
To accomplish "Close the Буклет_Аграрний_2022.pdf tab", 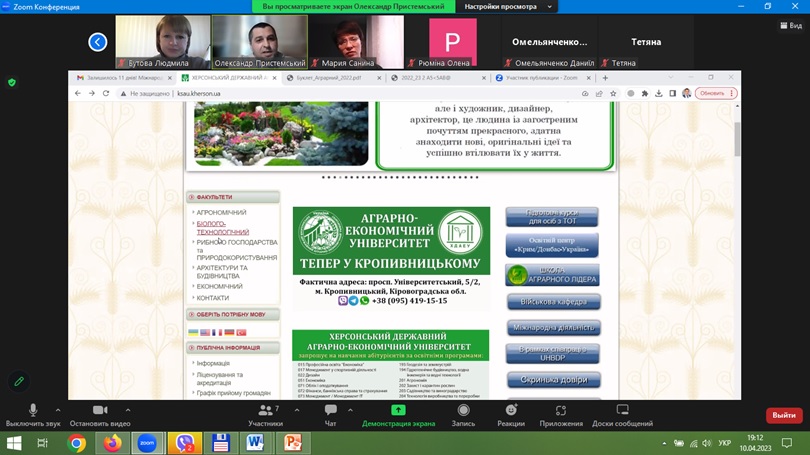I will click(x=379, y=78).
